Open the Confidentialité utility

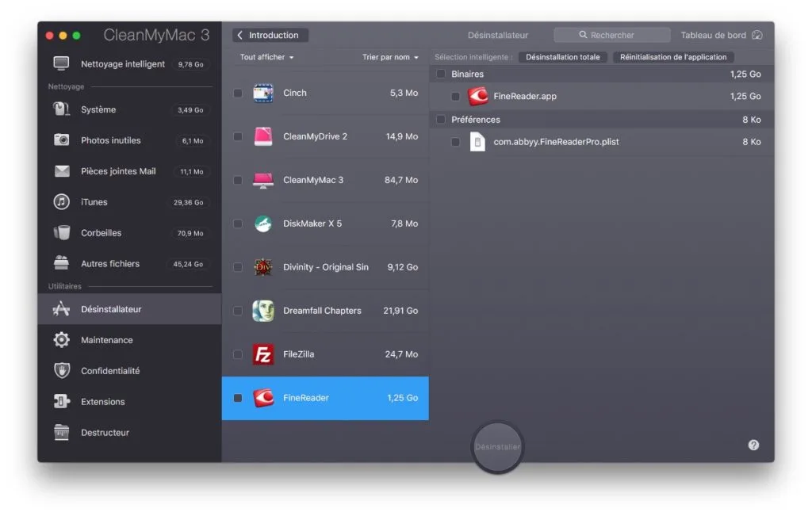pos(129,371)
